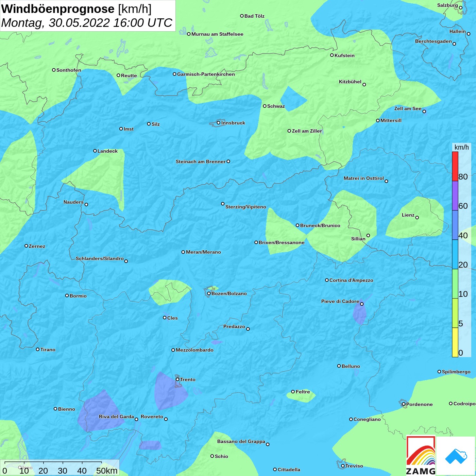Click the blue cloud arrow logo

click(x=456, y=456)
